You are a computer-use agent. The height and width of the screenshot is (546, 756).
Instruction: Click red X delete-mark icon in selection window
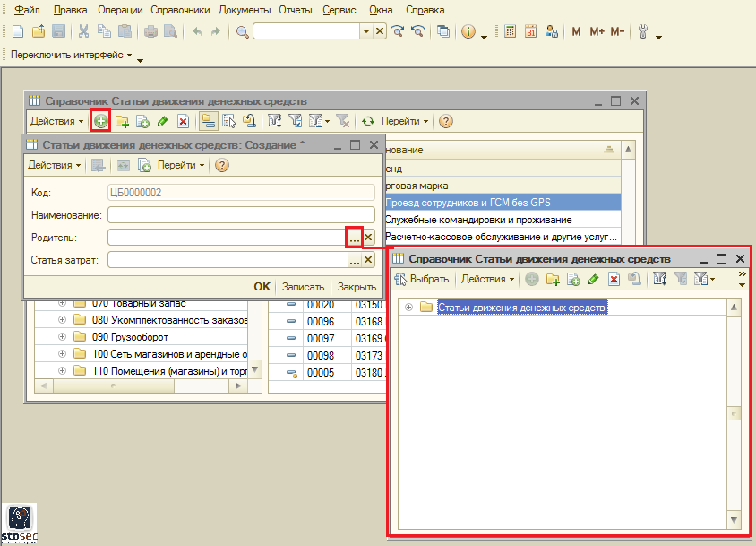click(614, 280)
